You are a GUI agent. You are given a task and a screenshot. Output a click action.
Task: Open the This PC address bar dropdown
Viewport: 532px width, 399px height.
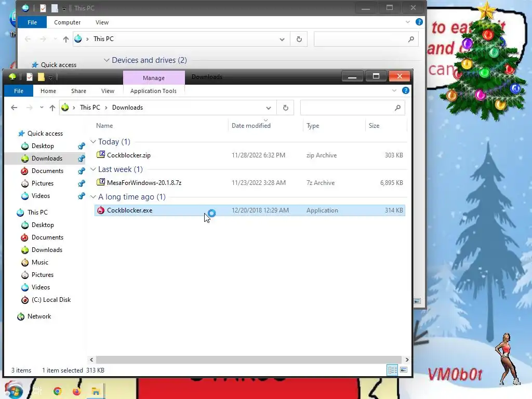click(282, 39)
